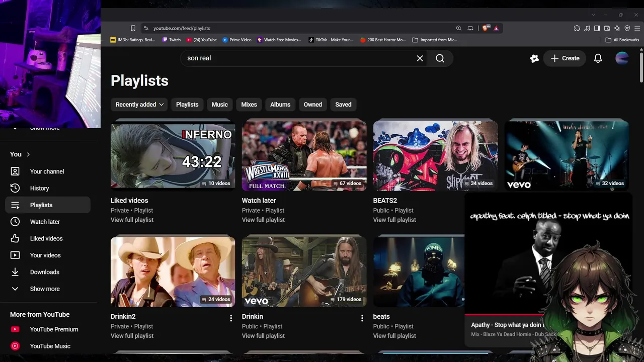Go to Your videos in sidebar
The image size is (644, 362).
click(48, 255)
